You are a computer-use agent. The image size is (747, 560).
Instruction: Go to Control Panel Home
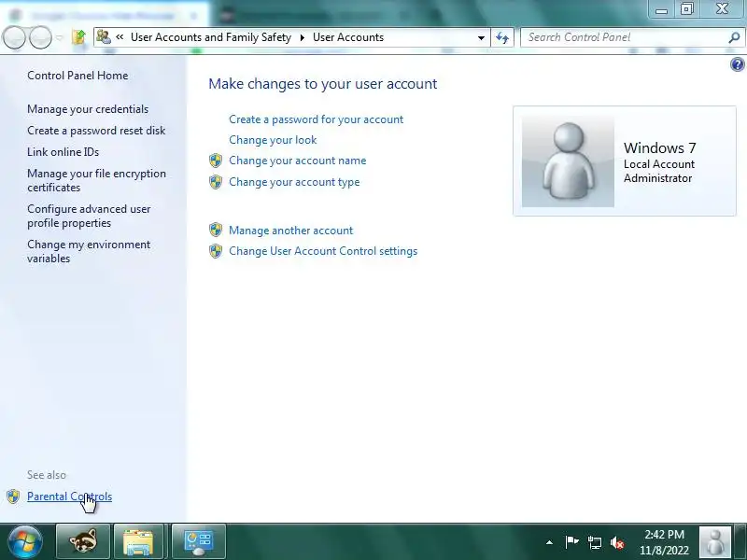tap(78, 76)
